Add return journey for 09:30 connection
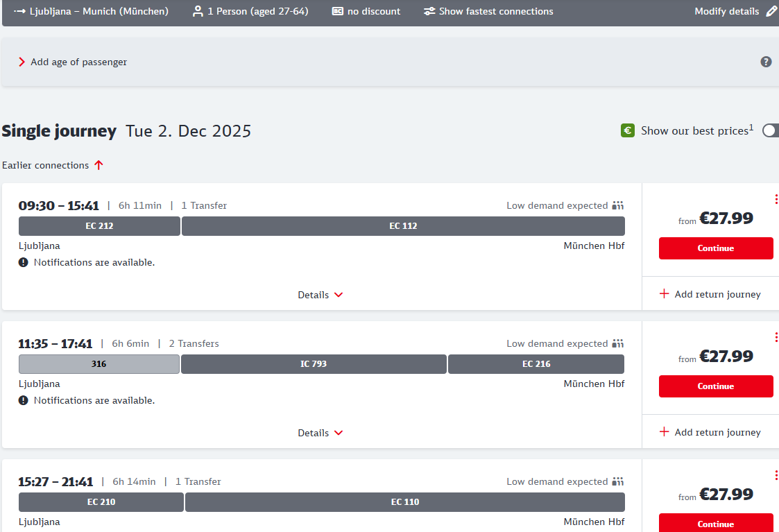 pyautogui.click(x=710, y=294)
